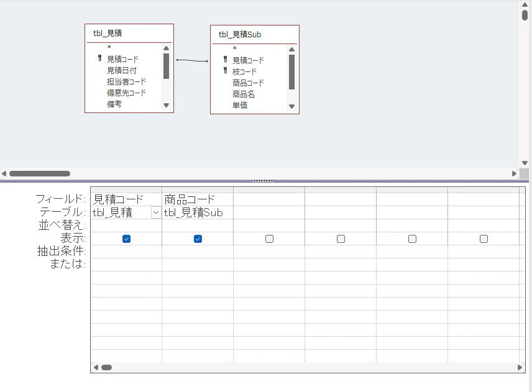Screen dimensions: 532x392
Task: Click the horizontal scrollbar below the query grid
Action: pyautogui.click(x=106, y=367)
